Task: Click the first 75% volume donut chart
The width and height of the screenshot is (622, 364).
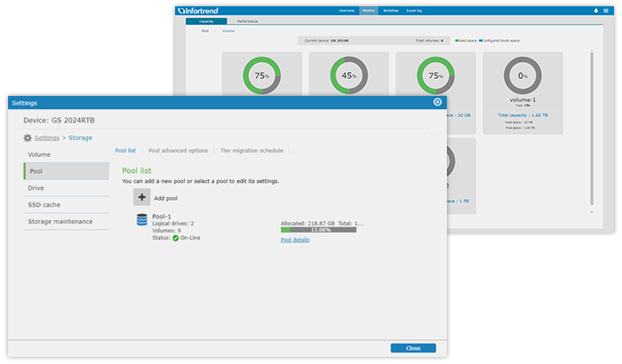Action: pos(262,75)
